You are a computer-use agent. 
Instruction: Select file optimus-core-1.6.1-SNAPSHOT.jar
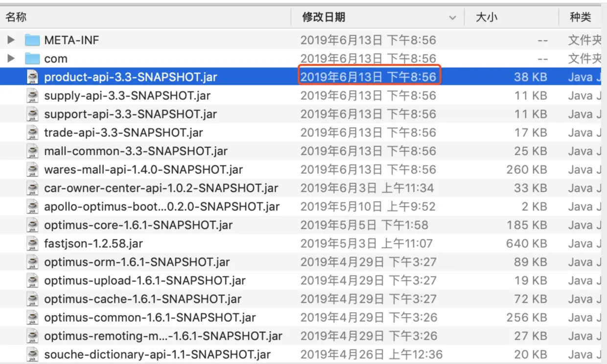coord(139,225)
